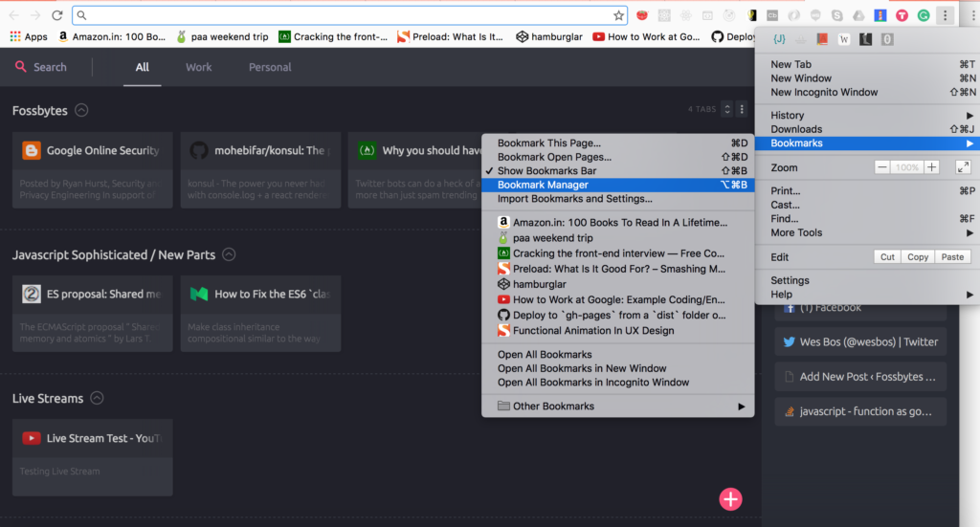Open All Bookmarks in Incognito Window
This screenshot has height=527, width=980.
[617, 383]
